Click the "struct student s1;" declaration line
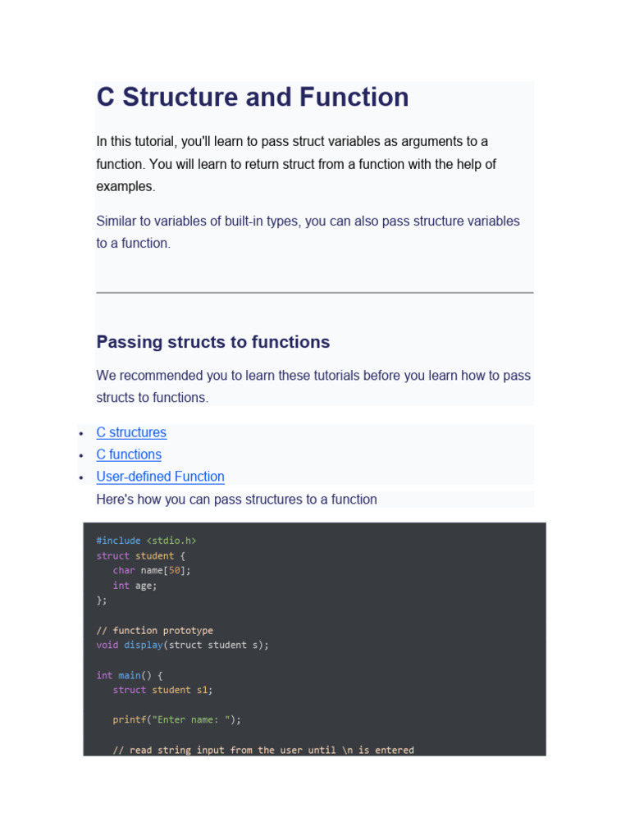The height and width of the screenshot is (840, 630). point(162,690)
